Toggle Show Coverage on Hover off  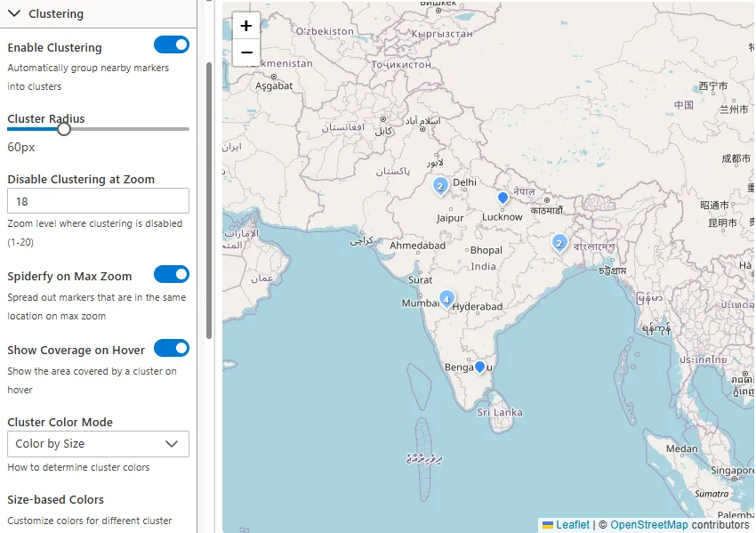(x=172, y=348)
